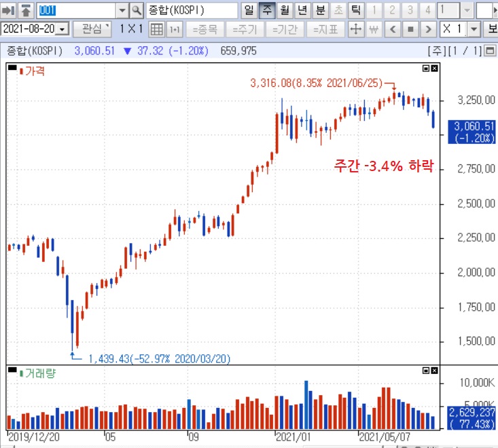This screenshot has width=498, height=448.
Task: Click the interval preset 4 button
Action: pos(428,10)
